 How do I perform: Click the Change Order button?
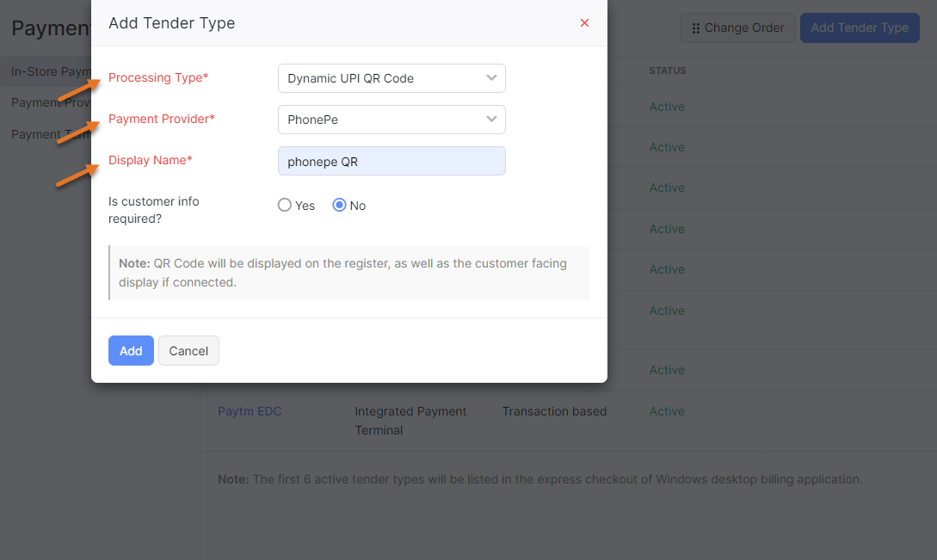(737, 28)
